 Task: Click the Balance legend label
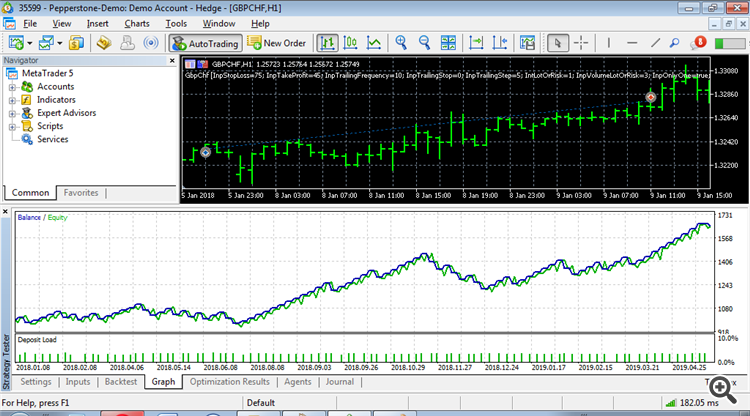pyautogui.click(x=29, y=217)
